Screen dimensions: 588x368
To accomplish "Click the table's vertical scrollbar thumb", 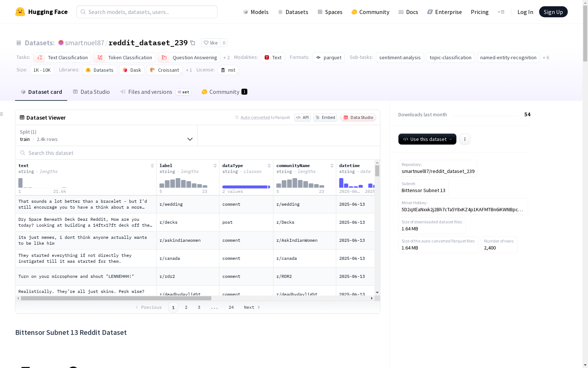I will click(377, 171).
